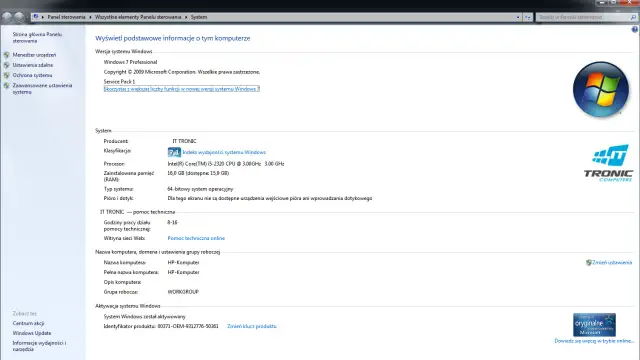This screenshot has height=360, width=640.
Task: Expand arrow after Panel sterowania breadcrumb
Action: point(90,17)
